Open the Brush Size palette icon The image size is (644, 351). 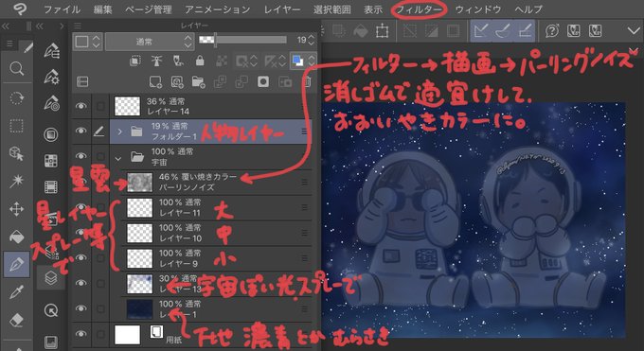point(51,103)
